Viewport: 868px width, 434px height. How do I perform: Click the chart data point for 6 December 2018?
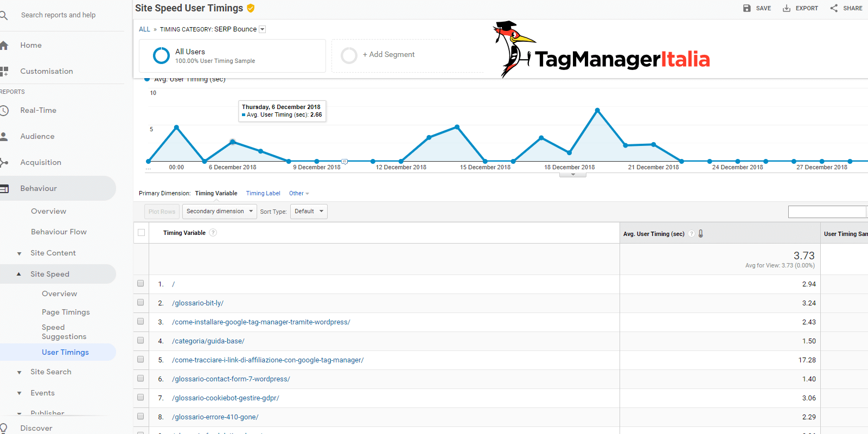pos(233,142)
